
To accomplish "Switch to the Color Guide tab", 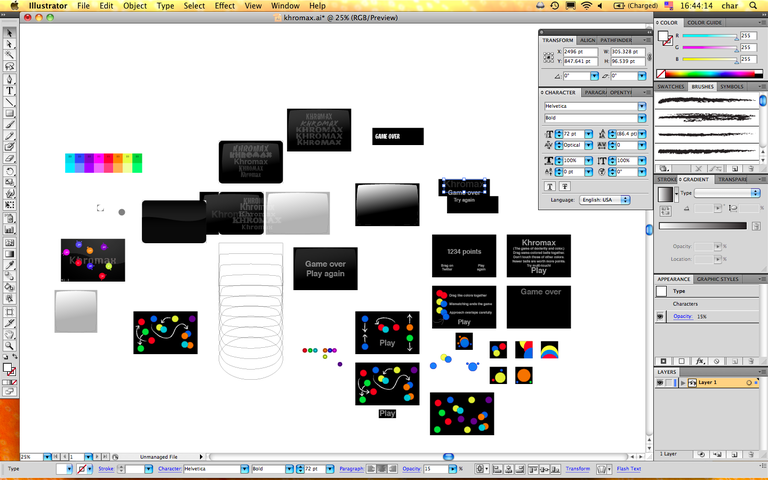I will pos(704,23).
